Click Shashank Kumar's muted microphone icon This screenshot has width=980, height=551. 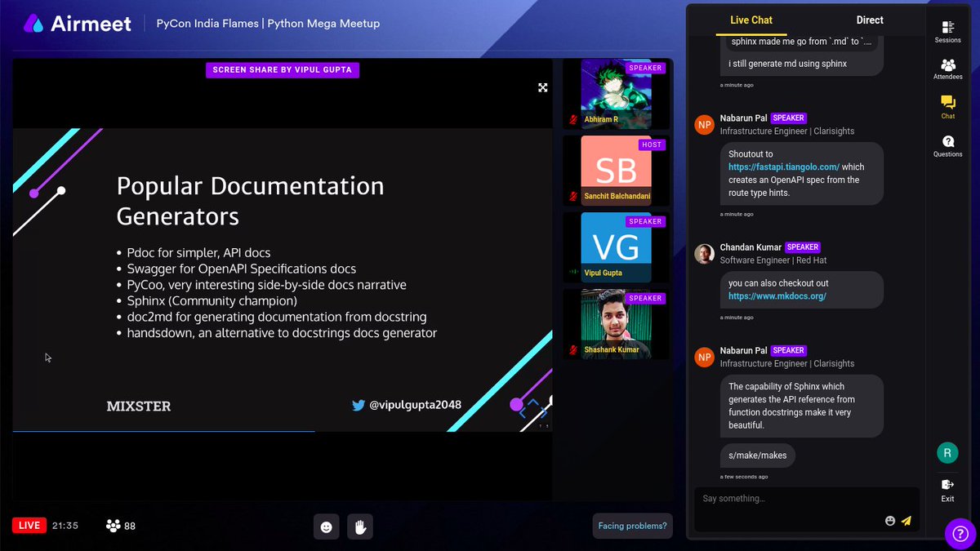point(573,349)
